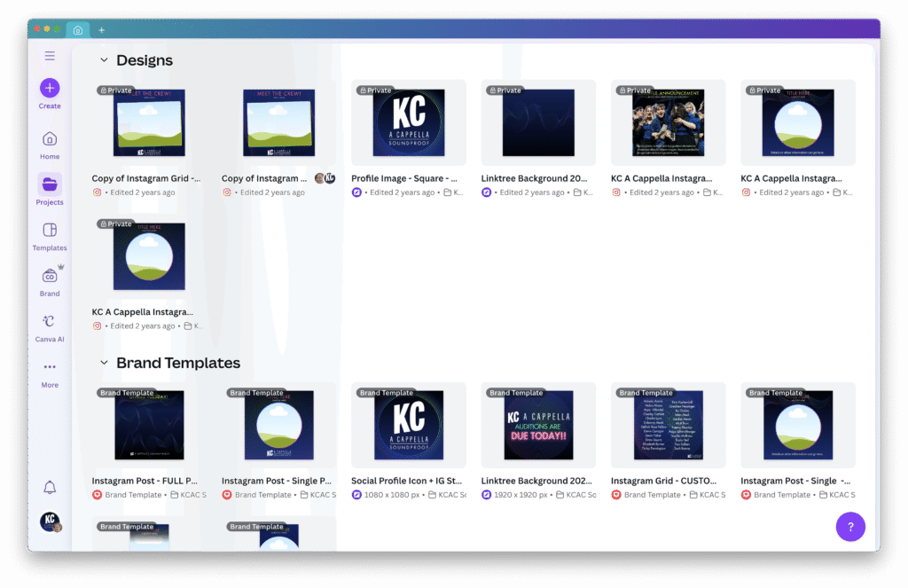Open Templates in the sidebar
908x588 pixels.
tap(50, 237)
